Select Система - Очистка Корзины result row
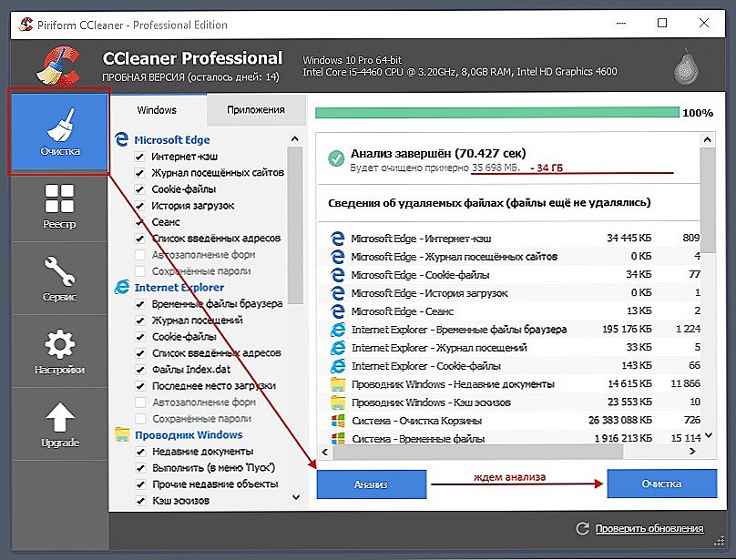Image resolution: width=736 pixels, height=560 pixels. 510,420
